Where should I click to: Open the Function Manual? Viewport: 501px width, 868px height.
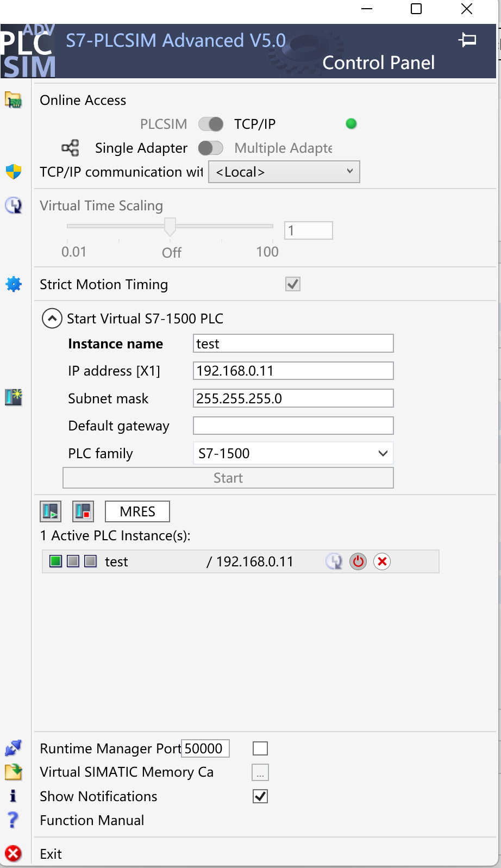[x=92, y=820]
